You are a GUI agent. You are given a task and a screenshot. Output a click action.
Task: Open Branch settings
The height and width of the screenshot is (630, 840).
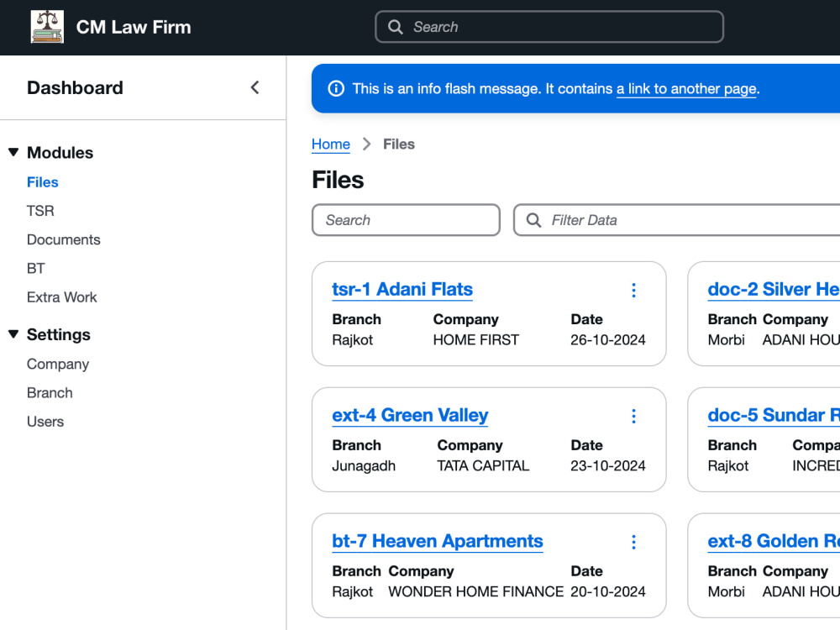tap(50, 392)
